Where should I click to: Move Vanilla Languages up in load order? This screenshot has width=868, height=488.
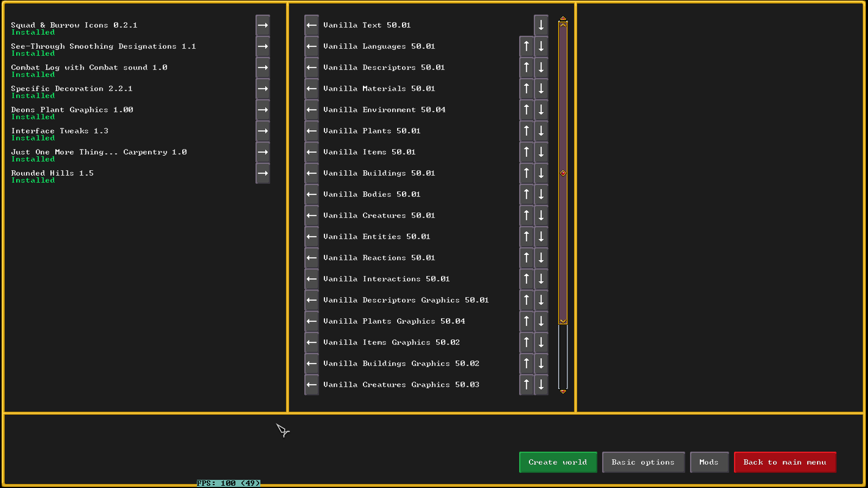(526, 46)
